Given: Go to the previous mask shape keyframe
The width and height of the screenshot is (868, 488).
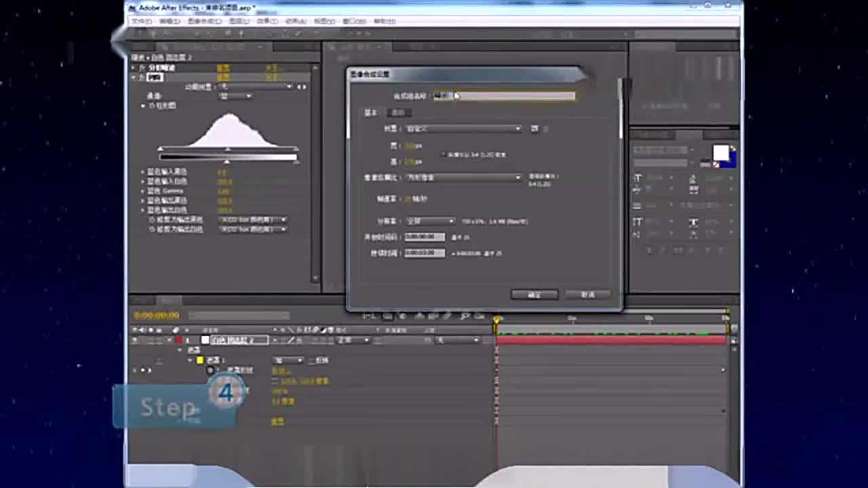Looking at the screenshot, I should 134,370.
